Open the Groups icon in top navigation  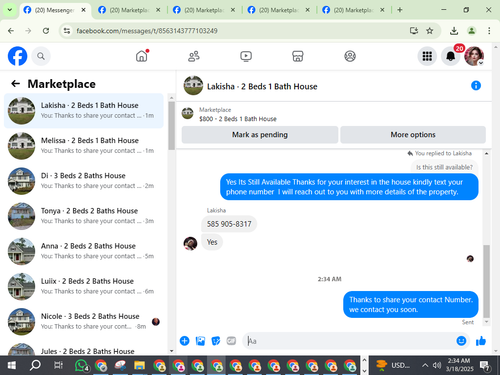pos(350,56)
